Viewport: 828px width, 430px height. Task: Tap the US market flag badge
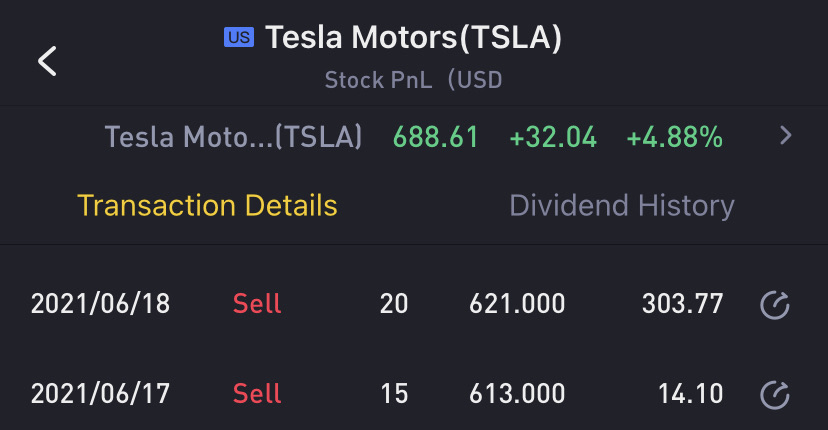pos(239,39)
